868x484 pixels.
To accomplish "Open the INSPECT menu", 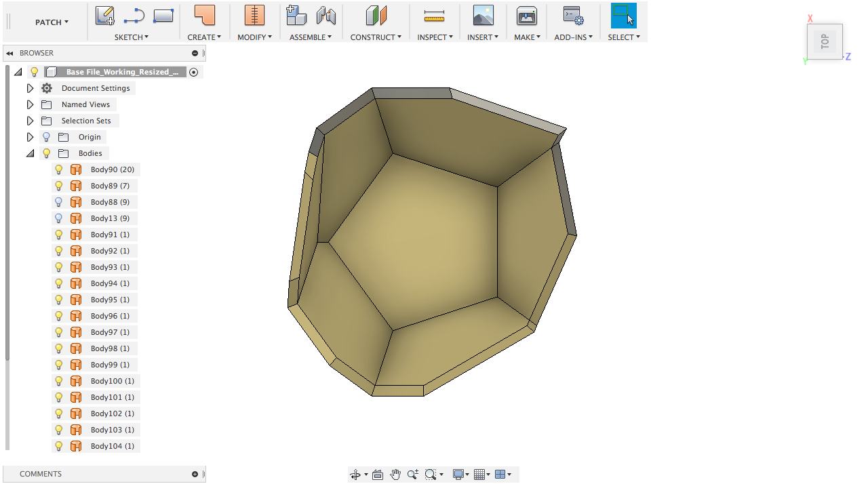I will tap(435, 37).
